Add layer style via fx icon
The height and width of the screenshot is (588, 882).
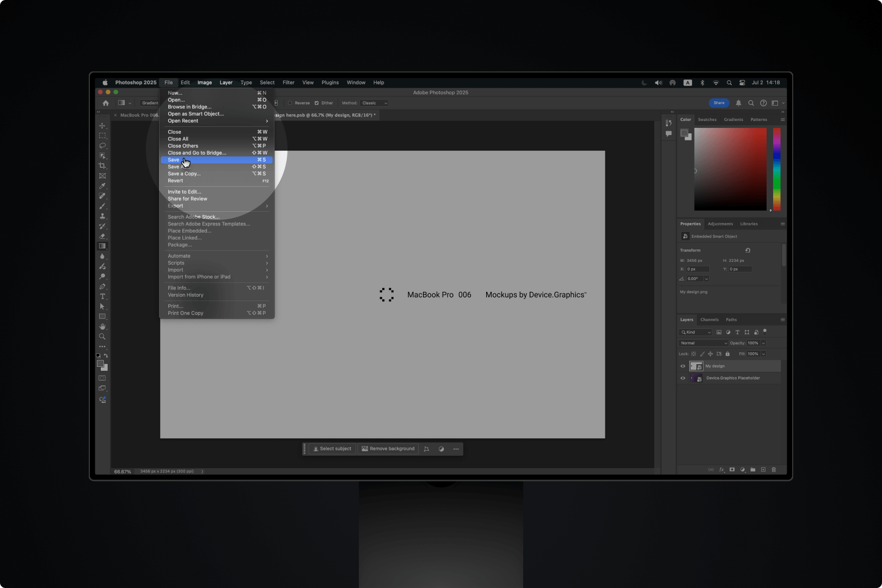point(722,469)
